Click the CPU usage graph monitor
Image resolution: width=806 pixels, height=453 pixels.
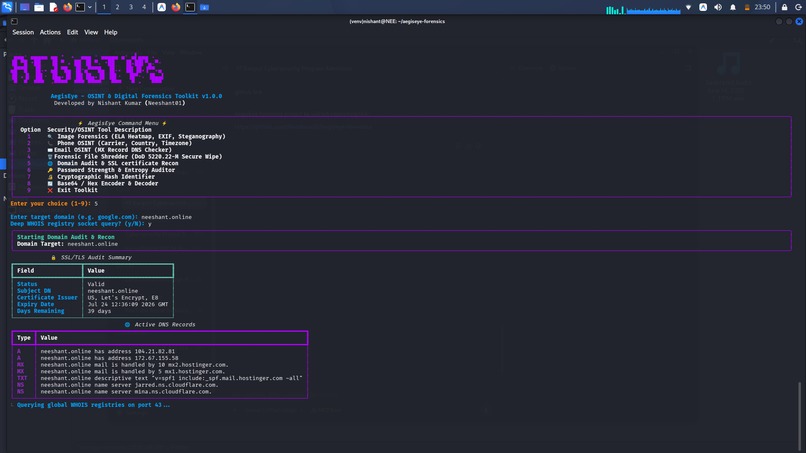tap(615, 9)
